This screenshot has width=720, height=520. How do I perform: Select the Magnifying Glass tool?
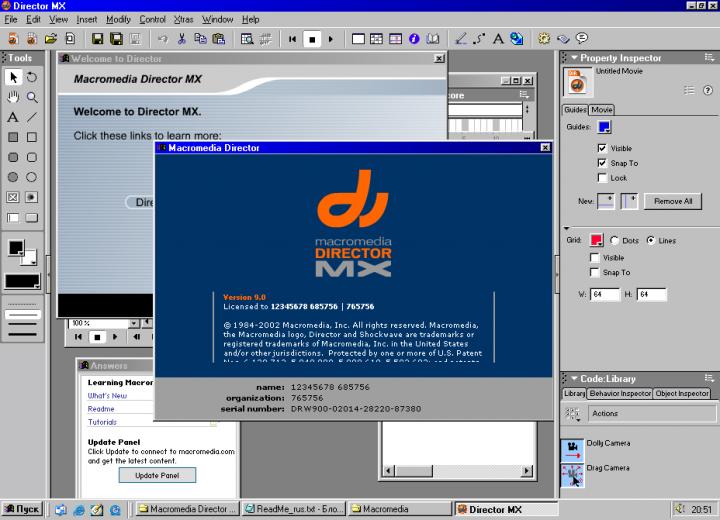(32, 97)
